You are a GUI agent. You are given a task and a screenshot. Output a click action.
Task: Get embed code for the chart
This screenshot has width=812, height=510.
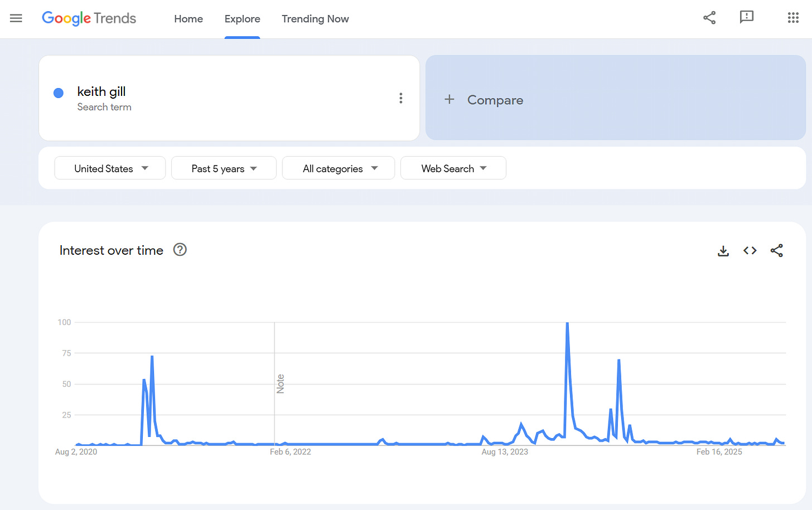750,251
